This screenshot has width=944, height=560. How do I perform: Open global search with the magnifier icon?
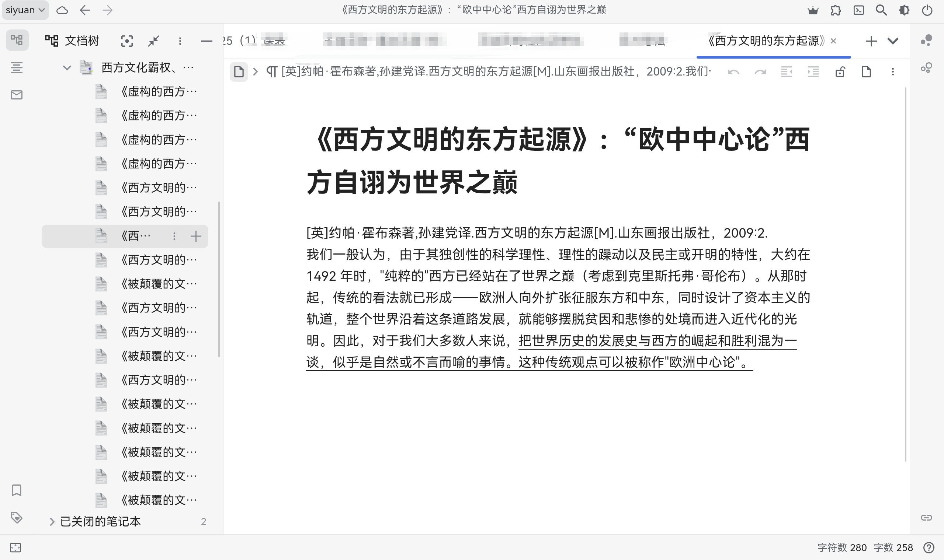click(881, 10)
